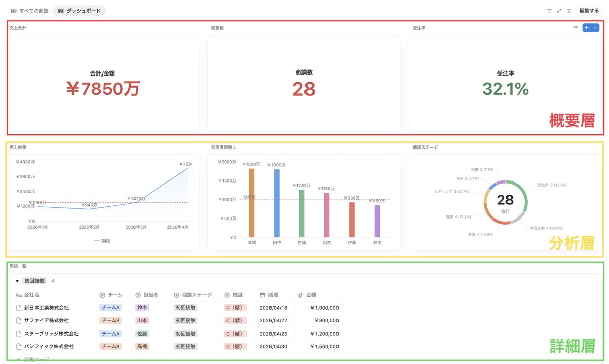Image resolution: width=609 pixels, height=364 pixels.
Task: Click 鈴木 tag in 担当者 column
Action: point(142,308)
